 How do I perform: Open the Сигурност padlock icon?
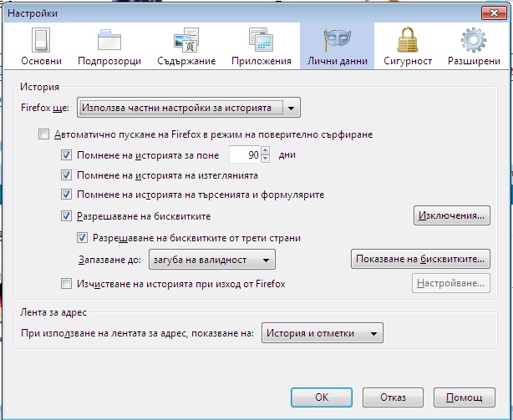[408, 40]
